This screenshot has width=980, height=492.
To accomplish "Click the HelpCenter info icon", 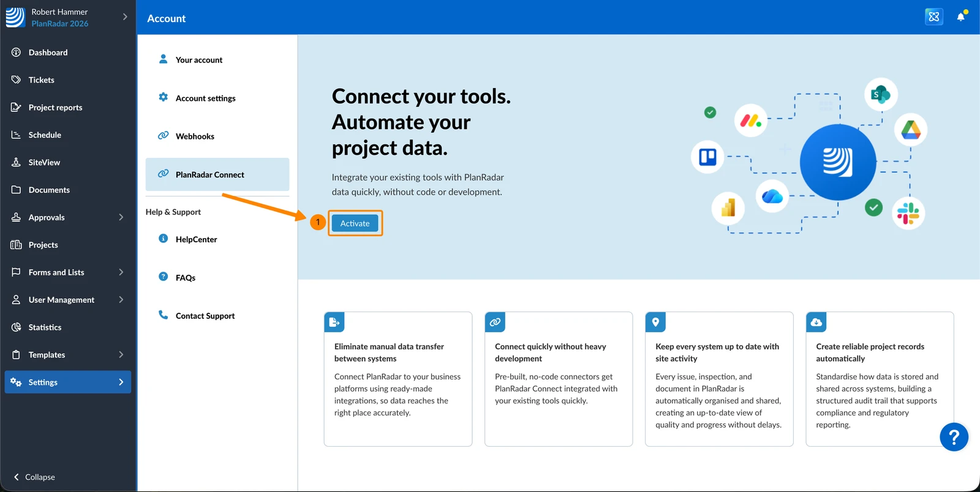I will 163,239.
